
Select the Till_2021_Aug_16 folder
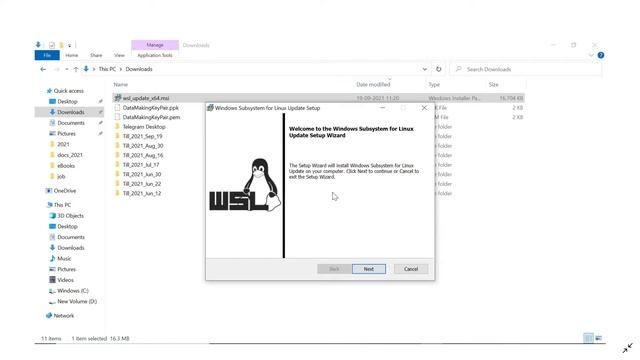[142, 156]
